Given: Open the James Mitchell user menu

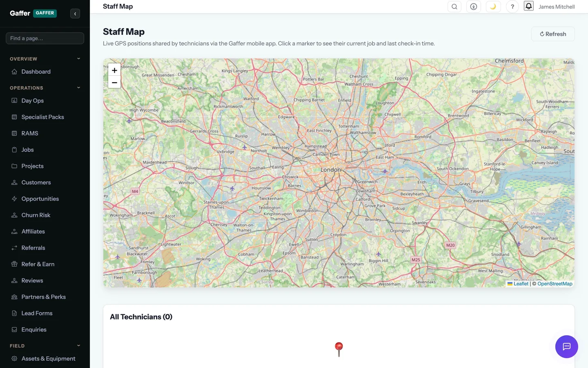Looking at the screenshot, I should tap(557, 7).
